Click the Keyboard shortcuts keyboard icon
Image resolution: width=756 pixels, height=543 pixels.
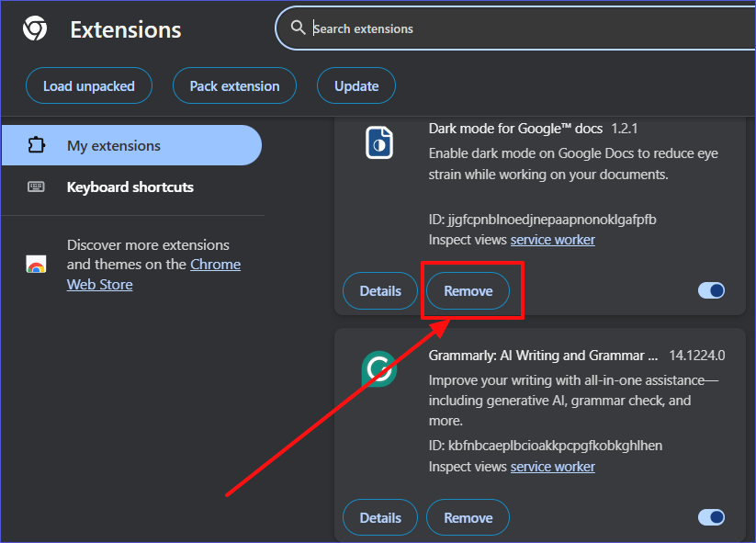36,187
